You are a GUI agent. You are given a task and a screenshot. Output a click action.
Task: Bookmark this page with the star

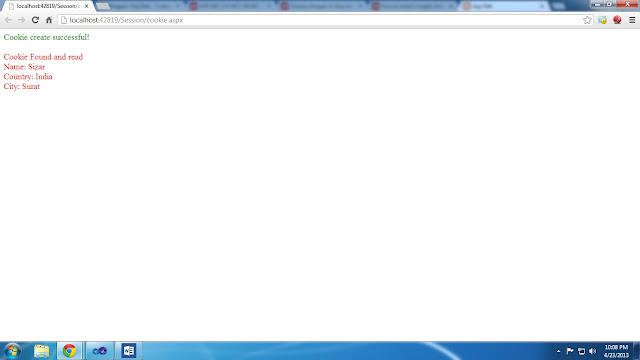tap(587, 20)
